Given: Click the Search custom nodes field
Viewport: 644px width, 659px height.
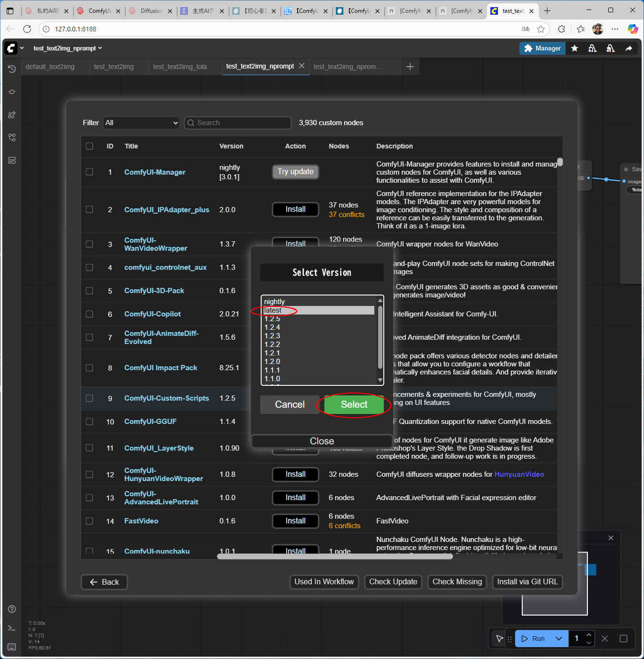Looking at the screenshot, I should (x=238, y=123).
